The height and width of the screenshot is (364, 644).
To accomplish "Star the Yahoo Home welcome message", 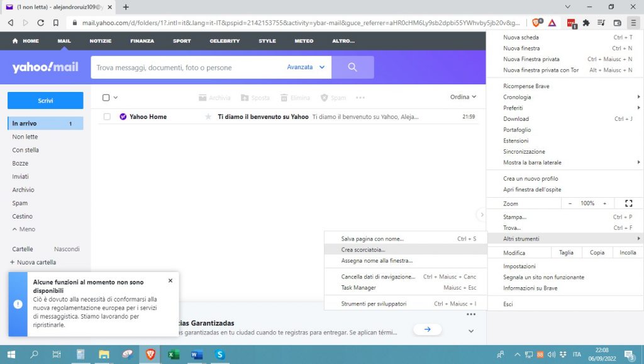I will pos(208,117).
